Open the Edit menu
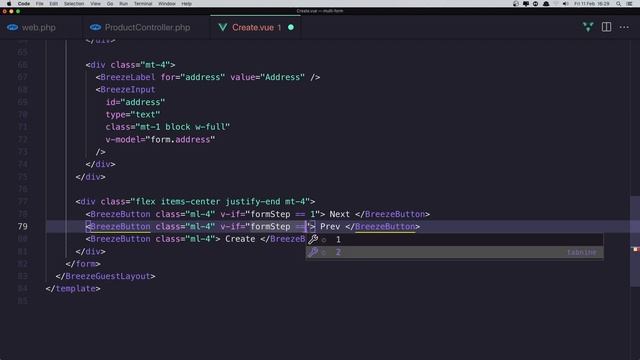 pyautogui.click(x=53, y=4)
